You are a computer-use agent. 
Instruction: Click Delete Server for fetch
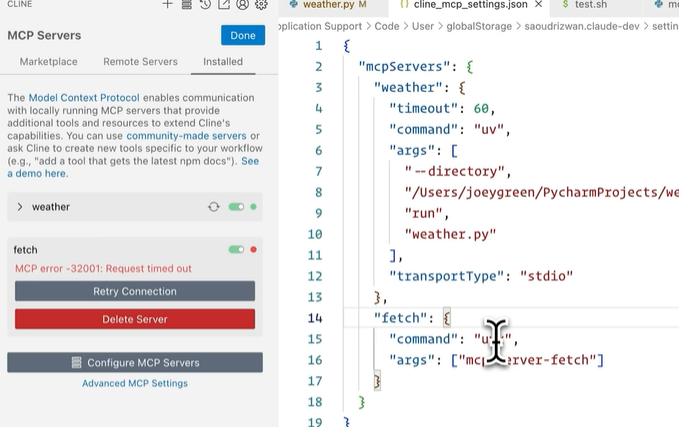[135, 319]
